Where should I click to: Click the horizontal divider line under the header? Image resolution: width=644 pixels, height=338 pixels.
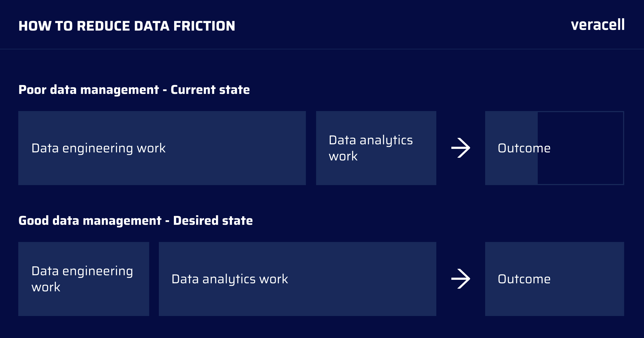[322, 49]
